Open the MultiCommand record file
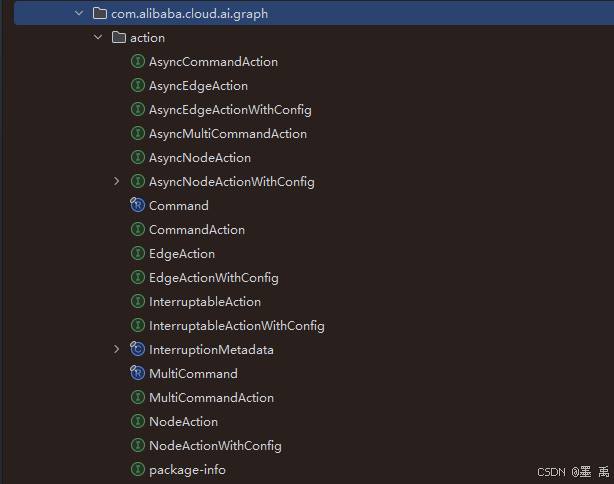This screenshot has width=614, height=484. pyautogui.click(x=193, y=374)
